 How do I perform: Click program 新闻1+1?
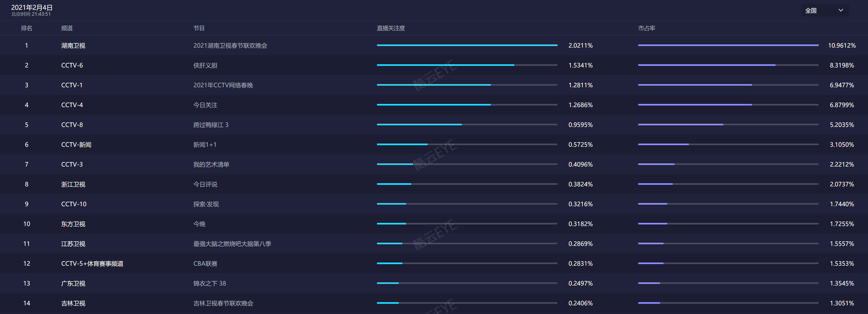click(x=205, y=145)
